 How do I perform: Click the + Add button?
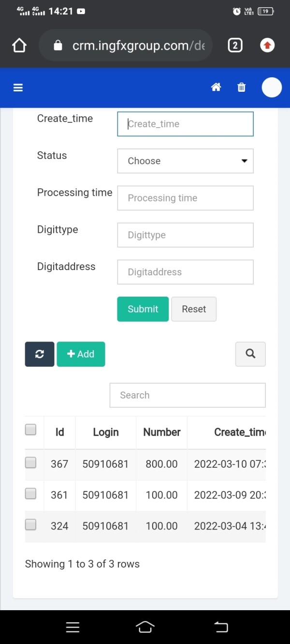click(81, 354)
